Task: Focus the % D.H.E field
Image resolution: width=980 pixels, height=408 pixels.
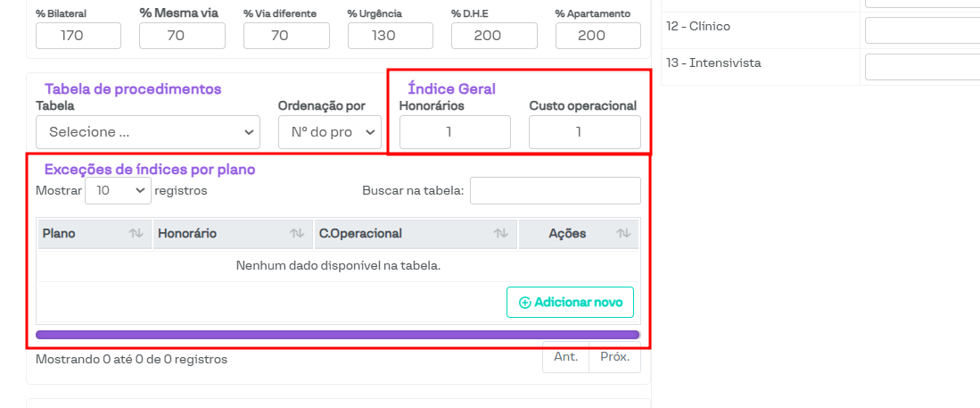Action: [x=494, y=36]
